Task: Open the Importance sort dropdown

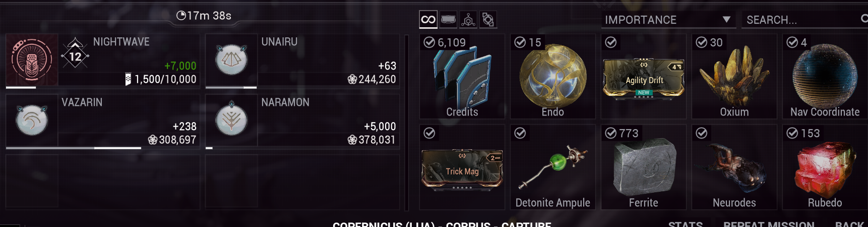Action: tap(668, 20)
